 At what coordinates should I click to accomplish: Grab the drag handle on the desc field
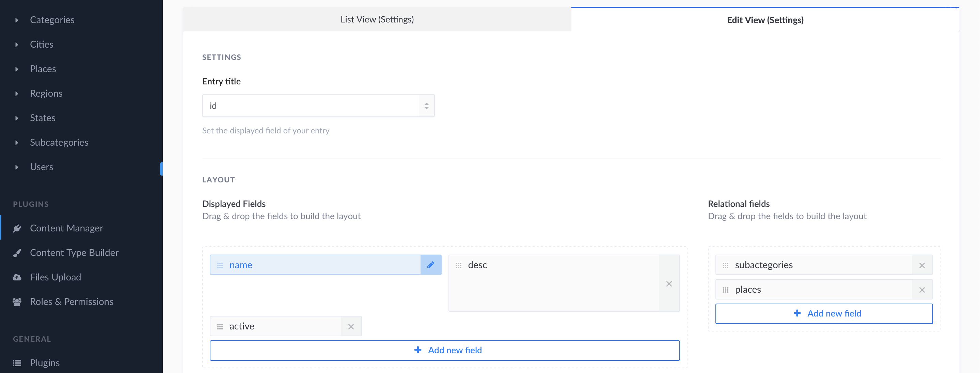(x=459, y=265)
